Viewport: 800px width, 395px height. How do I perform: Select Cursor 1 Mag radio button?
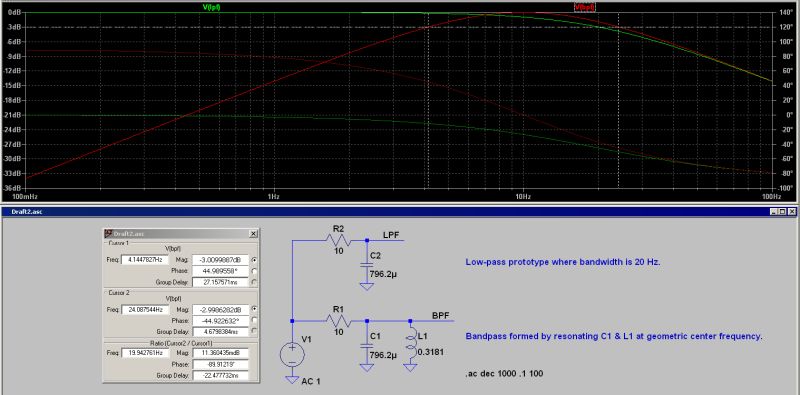tap(254, 260)
